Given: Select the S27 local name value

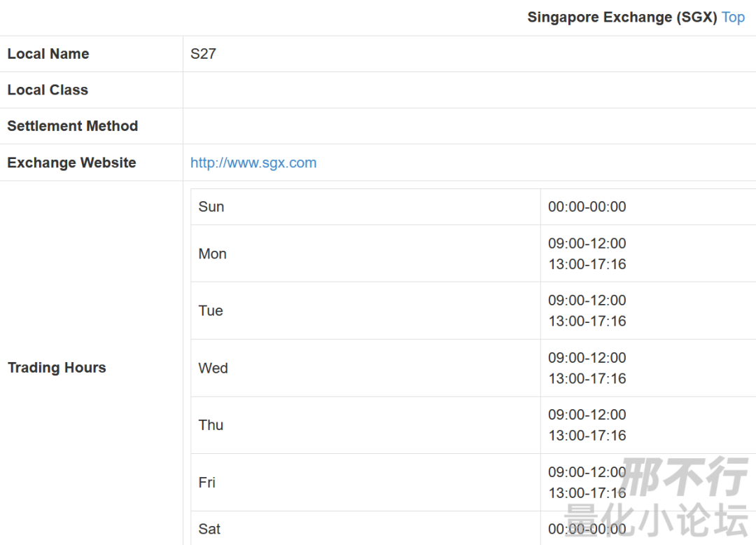Looking at the screenshot, I should 203,54.
